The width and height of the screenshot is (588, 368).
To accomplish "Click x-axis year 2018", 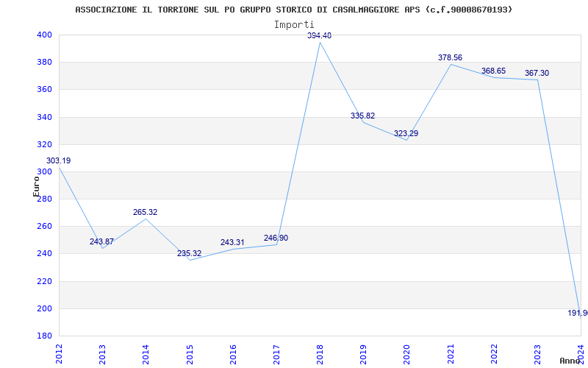I will point(320,354).
